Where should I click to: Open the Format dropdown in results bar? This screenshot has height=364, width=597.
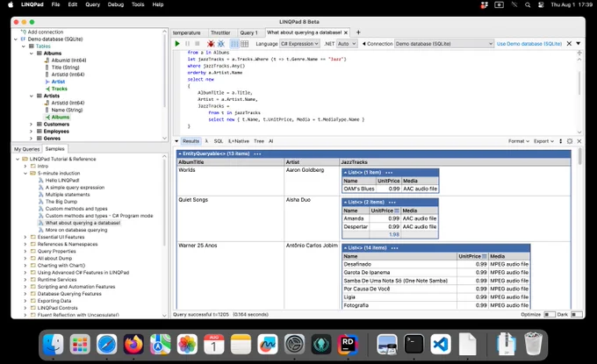tap(519, 141)
